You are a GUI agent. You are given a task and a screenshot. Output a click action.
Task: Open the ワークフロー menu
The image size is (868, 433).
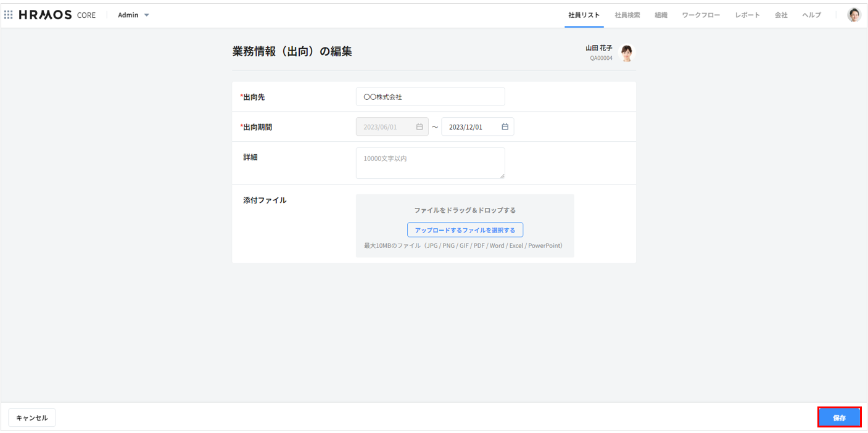[701, 15]
